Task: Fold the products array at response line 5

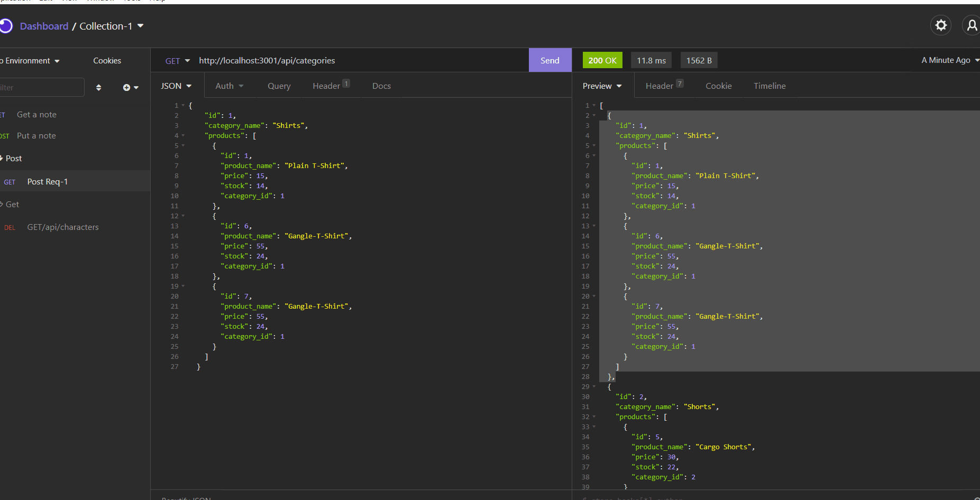Action: pyautogui.click(x=594, y=146)
